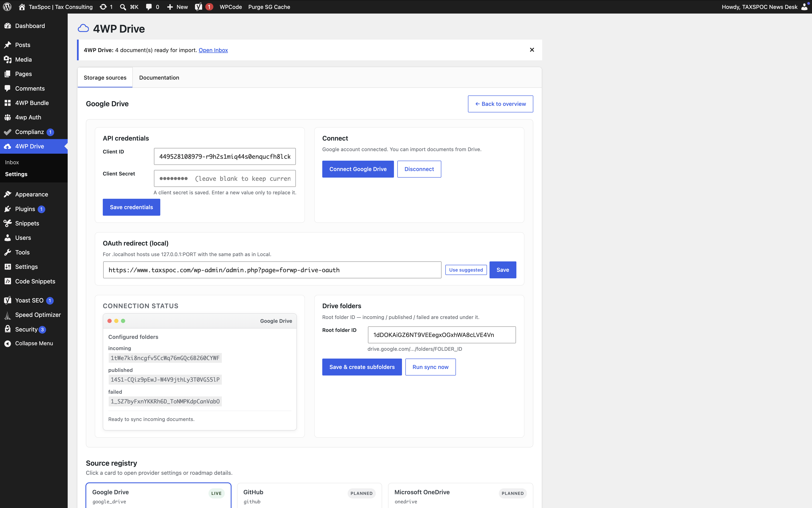Screen dimensions: 812x508
Task: Edit the OAuth redirect URL field
Action: pos(272,270)
